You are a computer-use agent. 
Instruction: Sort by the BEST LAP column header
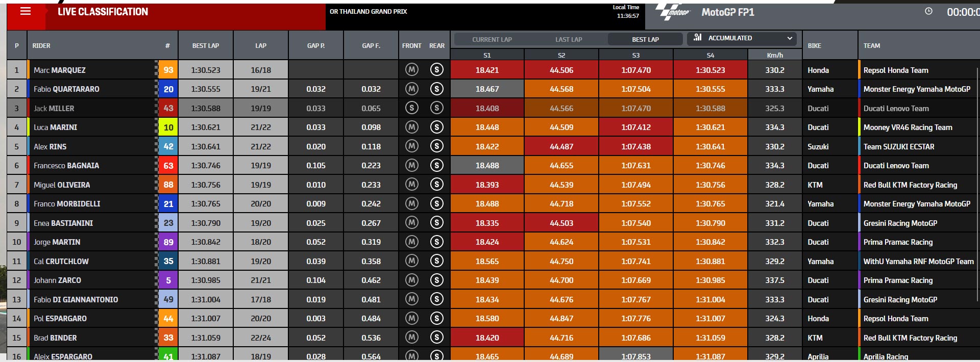[206, 45]
